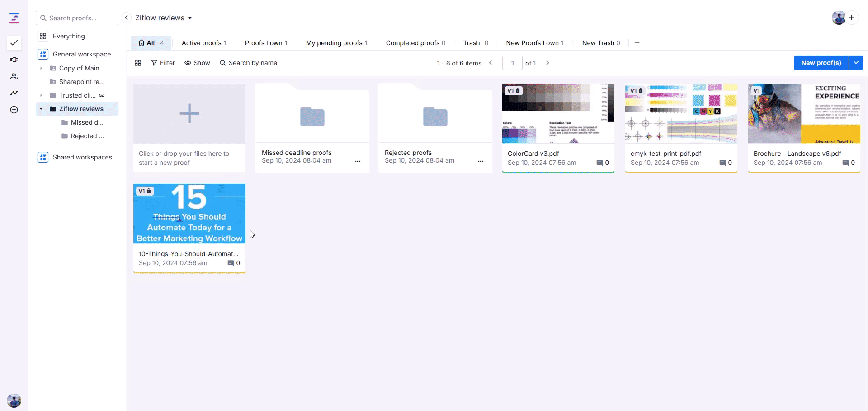The height and width of the screenshot is (411, 868).
Task: Collapse the Ziflow reviews folder tree
Action: tap(41, 109)
